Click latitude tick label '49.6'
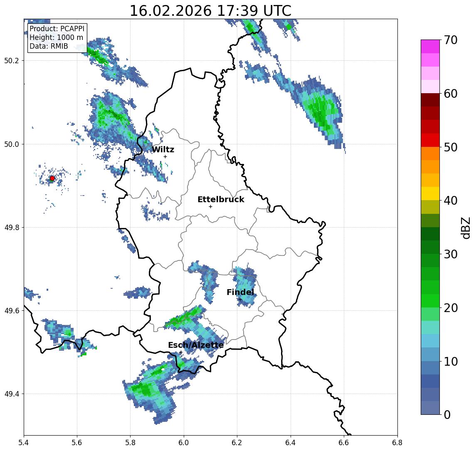Screen dimensions: 476x451 point(12,311)
